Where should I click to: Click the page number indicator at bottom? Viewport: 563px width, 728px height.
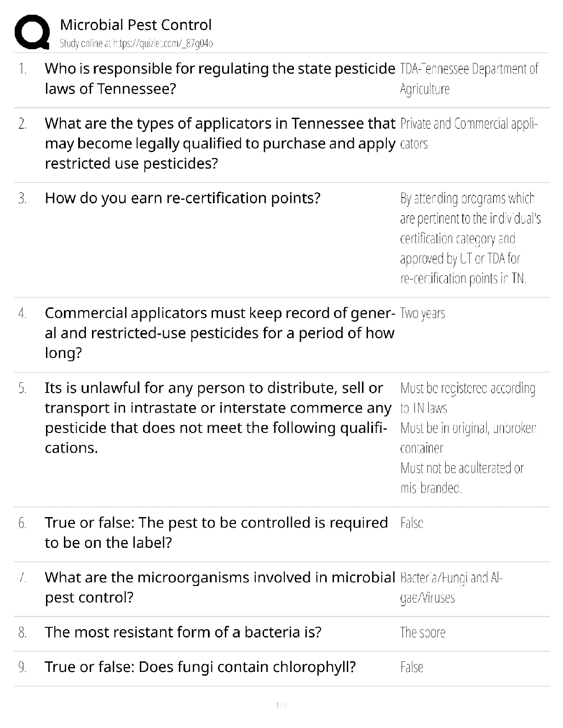(281, 705)
